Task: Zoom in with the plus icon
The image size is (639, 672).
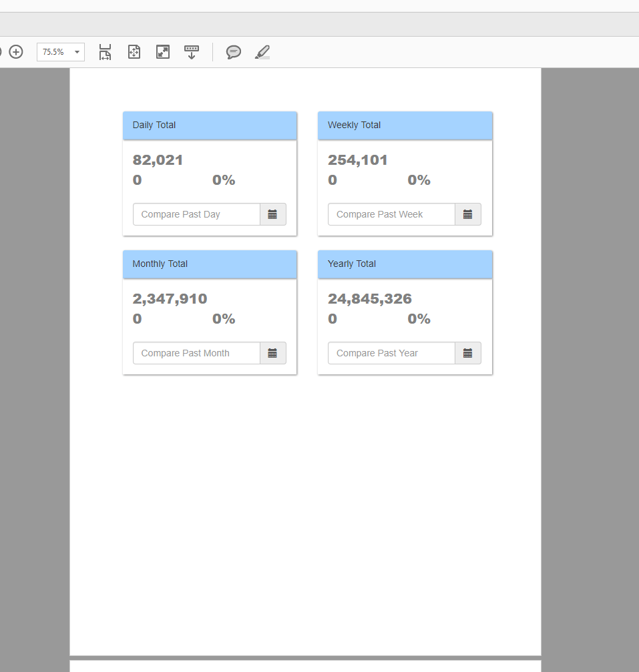Action: click(16, 52)
